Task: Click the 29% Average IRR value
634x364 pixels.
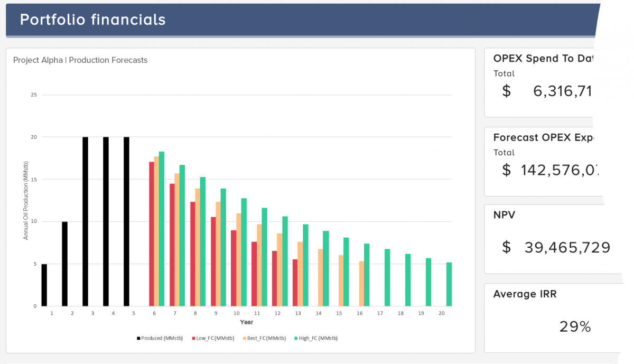Action: click(575, 327)
